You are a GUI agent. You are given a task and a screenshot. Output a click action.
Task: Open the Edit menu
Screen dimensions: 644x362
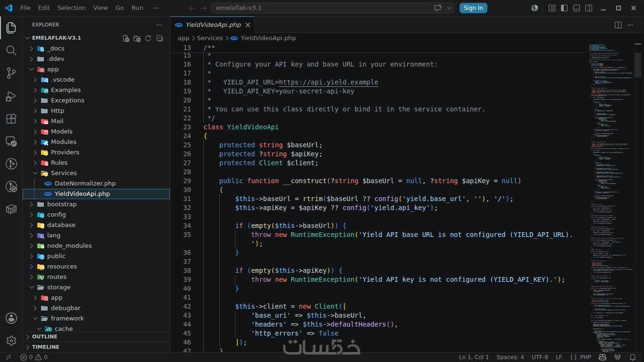pyautogui.click(x=44, y=8)
